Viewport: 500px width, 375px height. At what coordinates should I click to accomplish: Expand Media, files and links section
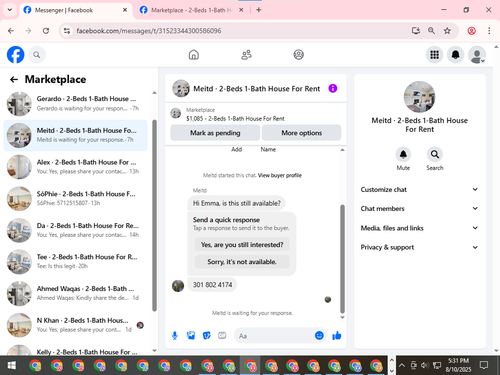coord(419,228)
